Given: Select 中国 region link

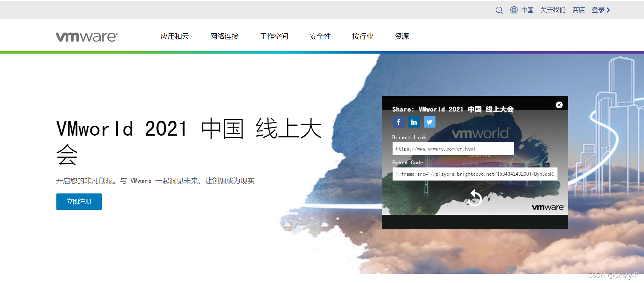Looking at the screenshot, I should tap(527, 10).
